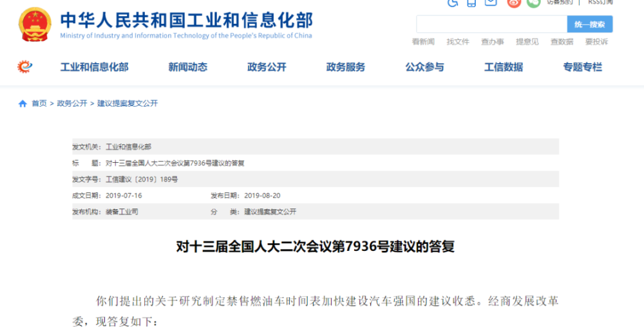
Task: Go to 首页 in the breadcrumb
Action: pyautogui.click(x=39, y=104)
